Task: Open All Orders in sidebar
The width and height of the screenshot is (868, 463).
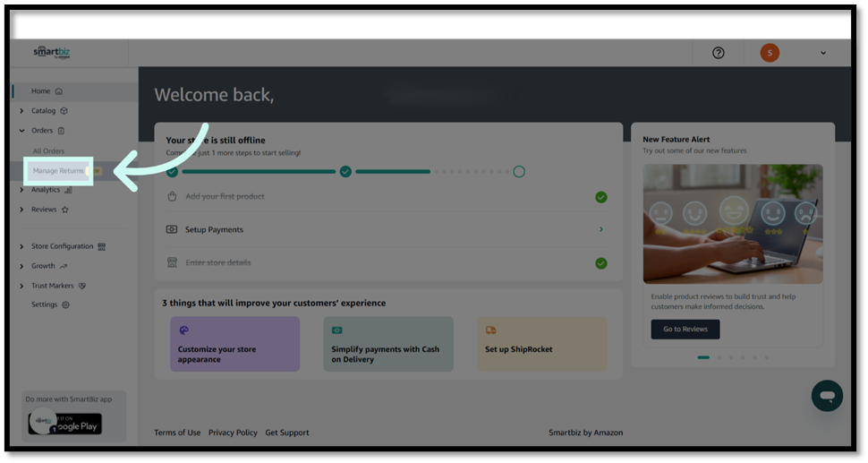Action: [48, 150]
